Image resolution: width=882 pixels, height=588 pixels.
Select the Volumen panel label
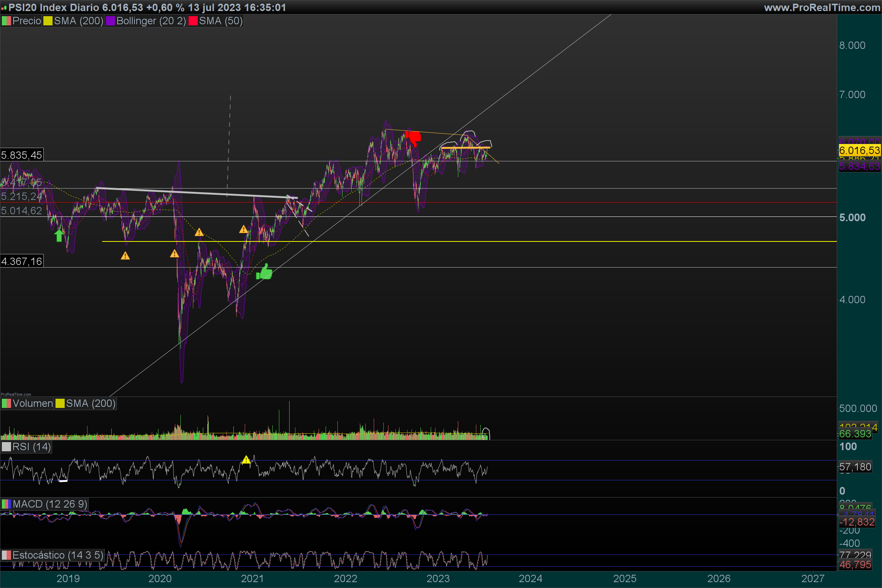32,404
